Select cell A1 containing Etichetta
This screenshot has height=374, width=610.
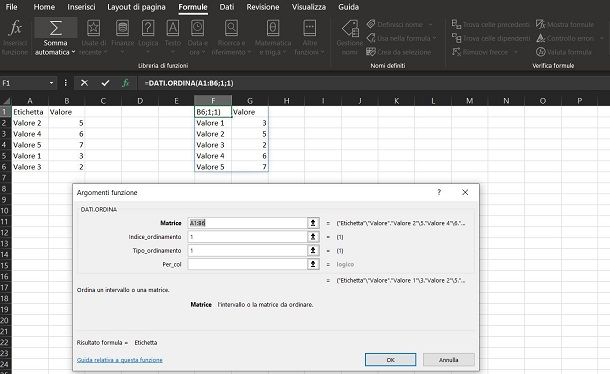[30, 112]
